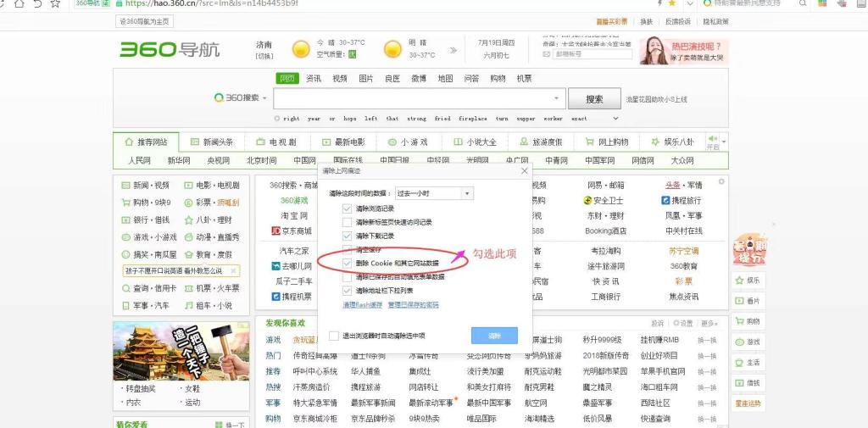Image resolution: width=868 pixels, height=428 pixels.
Task: Click the hollow favorites star icon
Action: [55, 3]
